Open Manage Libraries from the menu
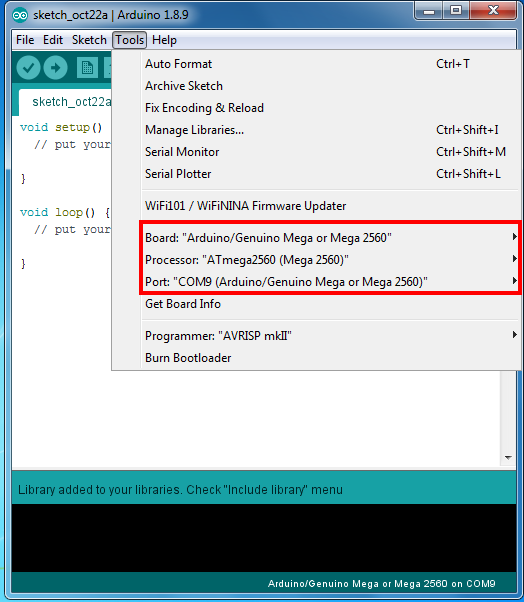 pos(331,130)
